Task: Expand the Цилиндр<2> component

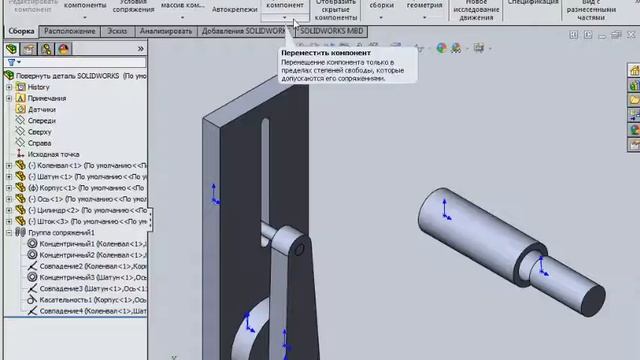Action: point(9,210)
